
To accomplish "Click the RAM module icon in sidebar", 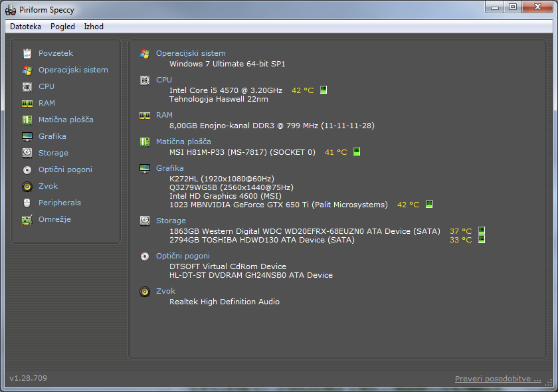I will (x=27, y=103).
